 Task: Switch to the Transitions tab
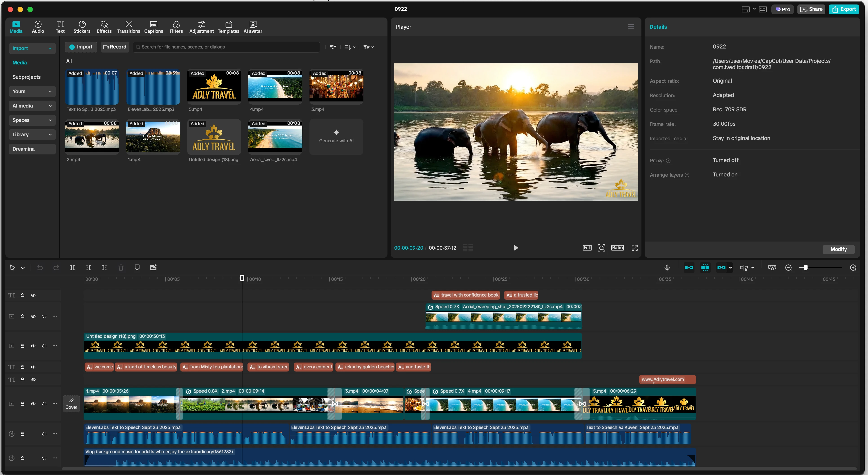pos(128,27)
